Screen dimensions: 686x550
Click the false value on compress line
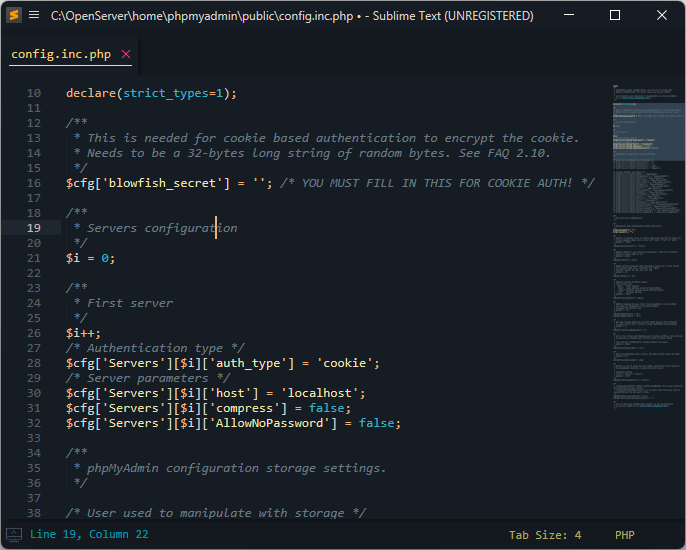click(330, 408)
